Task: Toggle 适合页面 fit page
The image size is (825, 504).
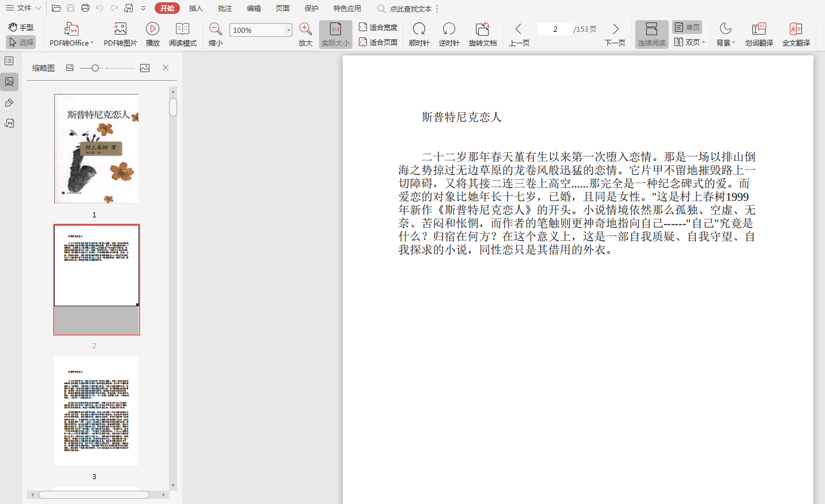Action: click(378, 42)
